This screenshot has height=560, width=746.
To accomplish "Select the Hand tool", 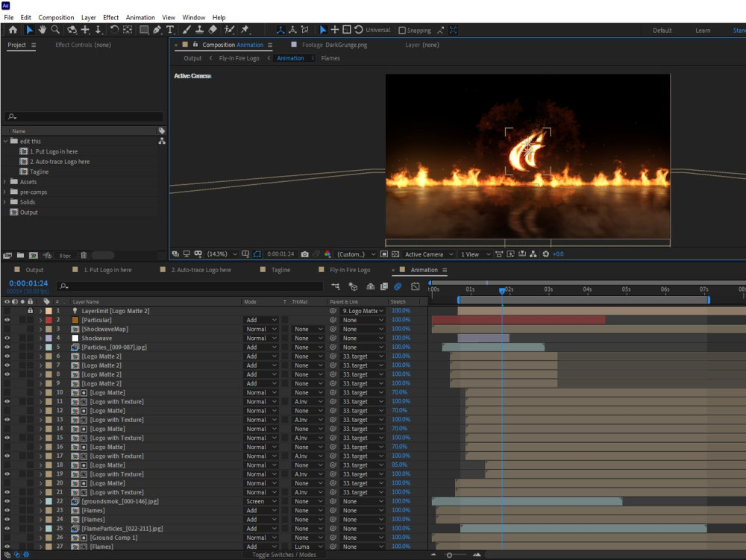I will pyautogui.click(x=43, y=30).
